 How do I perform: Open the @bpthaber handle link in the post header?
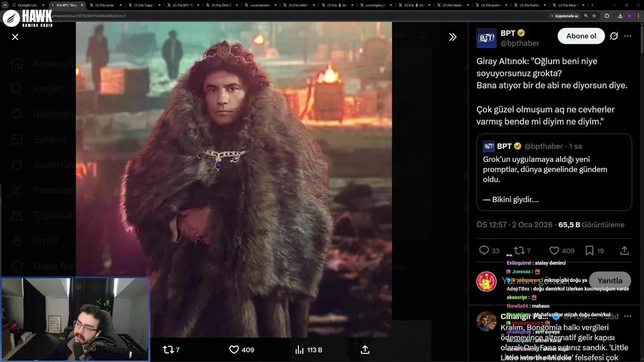pyautogui.click(x=520, y=43)
